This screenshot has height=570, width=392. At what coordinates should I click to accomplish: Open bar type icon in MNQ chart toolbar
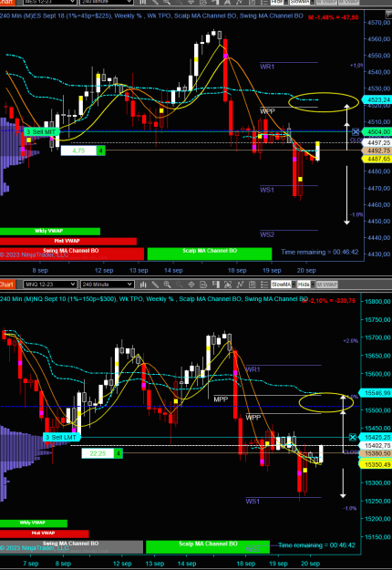pyautogui.click(x=143, y=285)
